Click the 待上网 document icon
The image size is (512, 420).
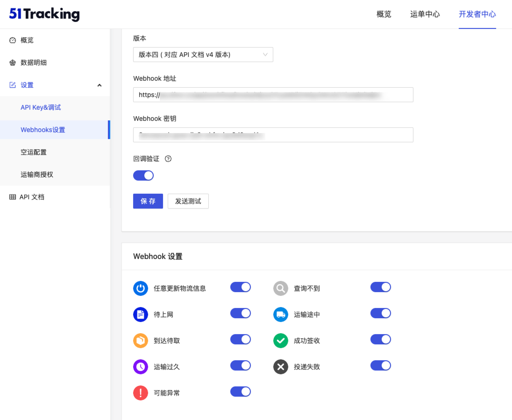[141, 315]
